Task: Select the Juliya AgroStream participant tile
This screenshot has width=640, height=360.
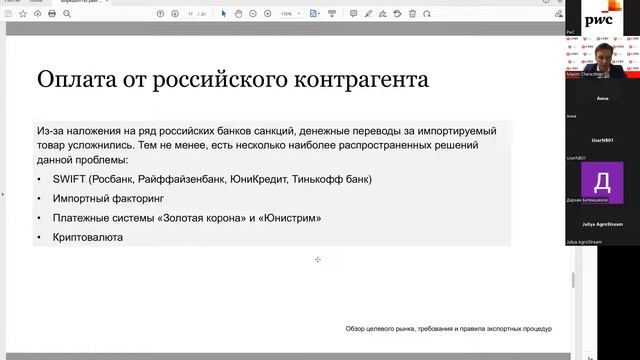Action: pos(602,224)
